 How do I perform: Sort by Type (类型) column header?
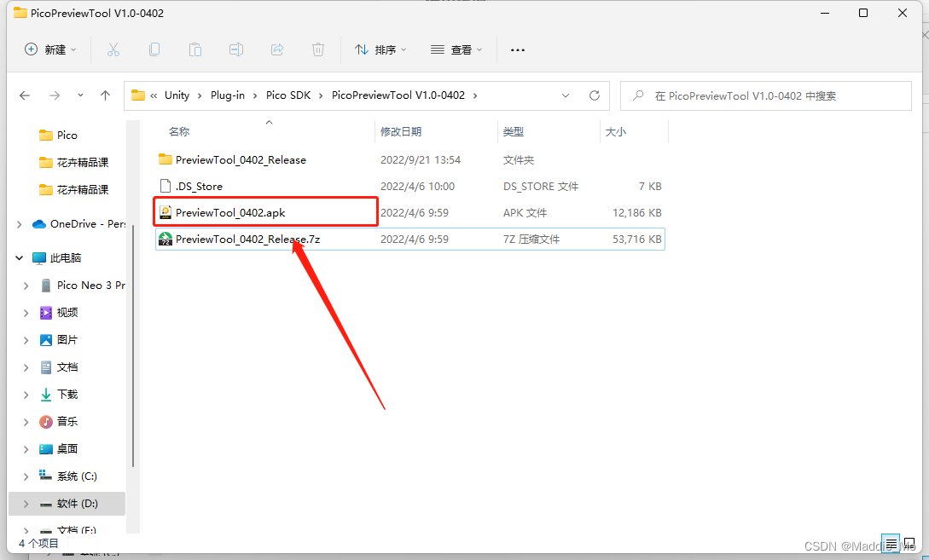point(513,131)
